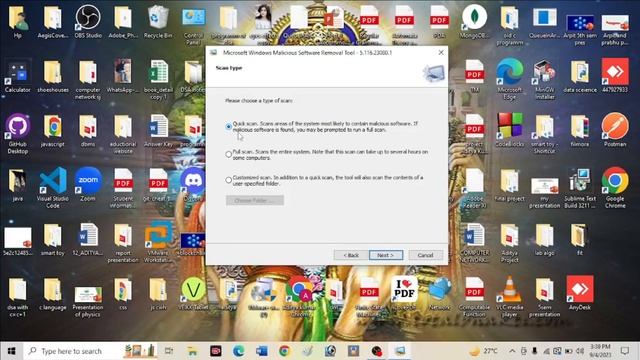Open Visual Studio Code shortcut

click(x=53, y=187)
